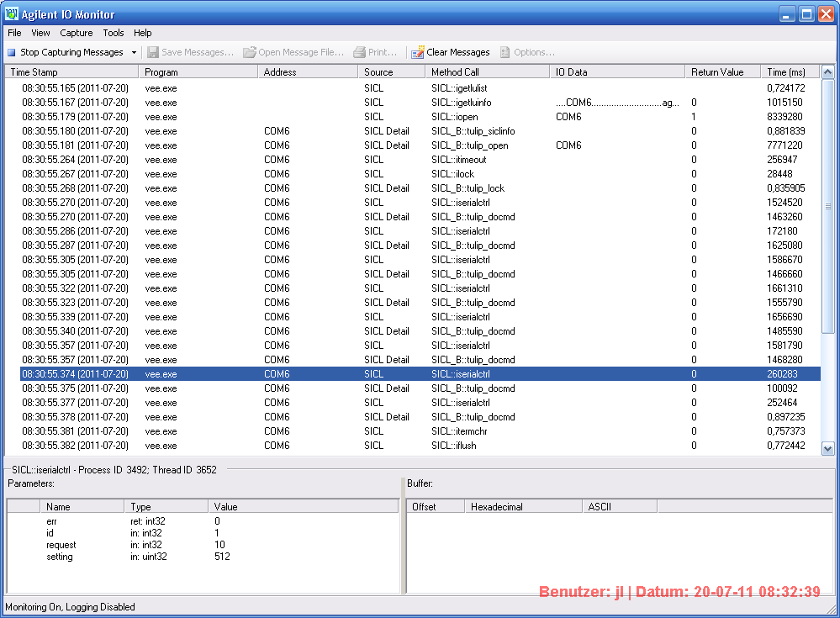The image size is (840, 618).
Task: Click the Agilent IO Monitor title bar icon
Action: pos(12,14)
